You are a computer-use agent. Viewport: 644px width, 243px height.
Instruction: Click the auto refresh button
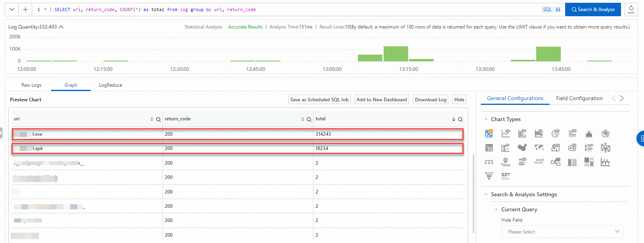pos(631,9)
